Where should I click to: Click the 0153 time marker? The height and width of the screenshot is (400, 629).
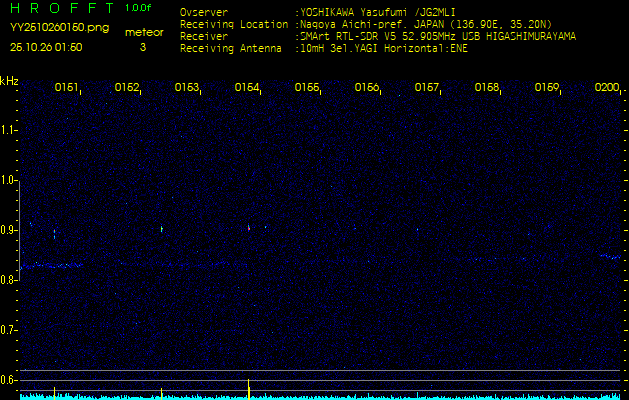point(187,88)
